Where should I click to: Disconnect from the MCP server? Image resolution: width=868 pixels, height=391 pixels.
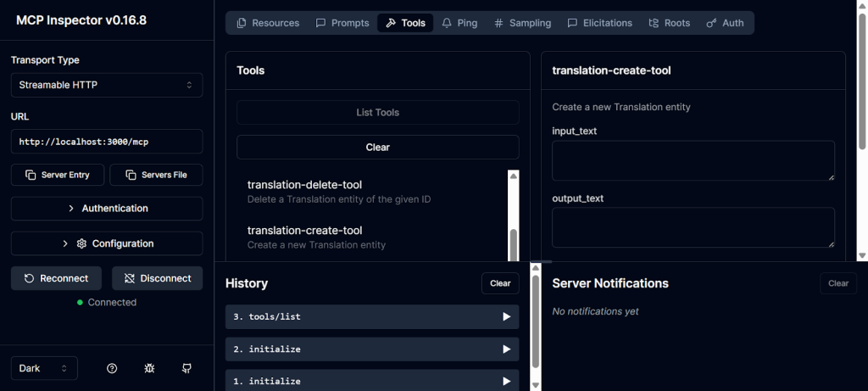click(x=157, y=278)
